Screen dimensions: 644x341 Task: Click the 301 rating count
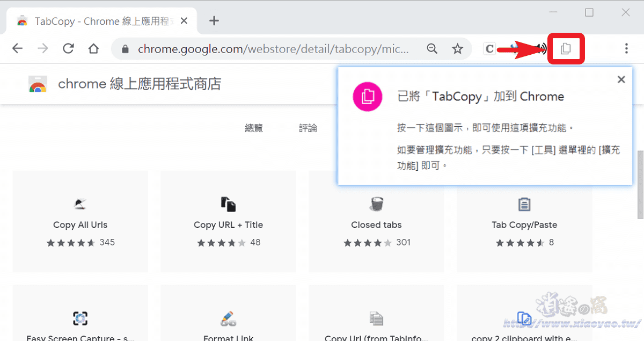pyautogui.click(x=404, y=242)
